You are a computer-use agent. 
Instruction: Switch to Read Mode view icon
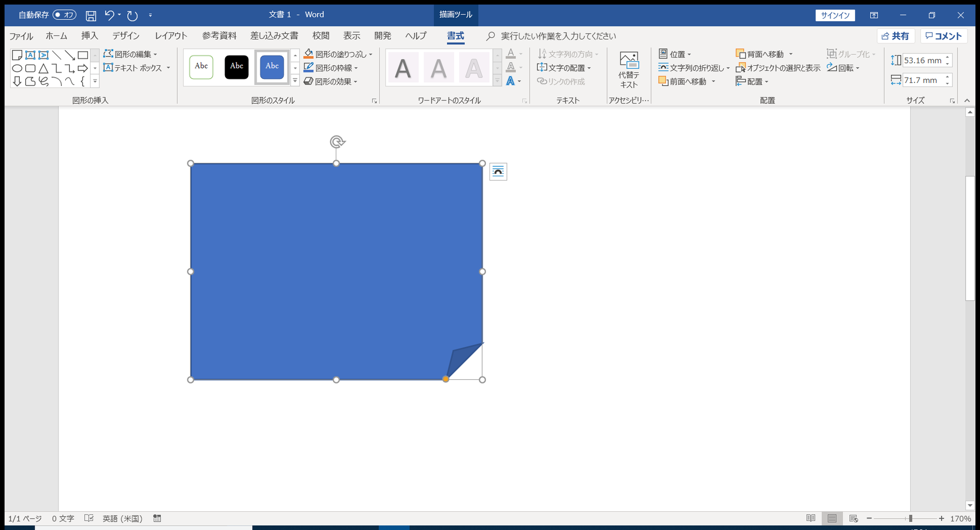pyautogui.click(x=811, y=518)
